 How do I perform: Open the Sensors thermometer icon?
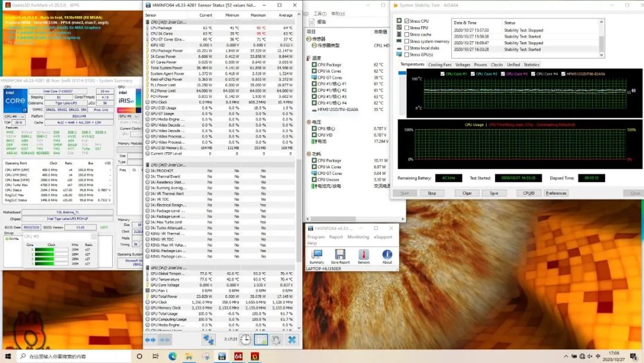(x=363, y=254)
